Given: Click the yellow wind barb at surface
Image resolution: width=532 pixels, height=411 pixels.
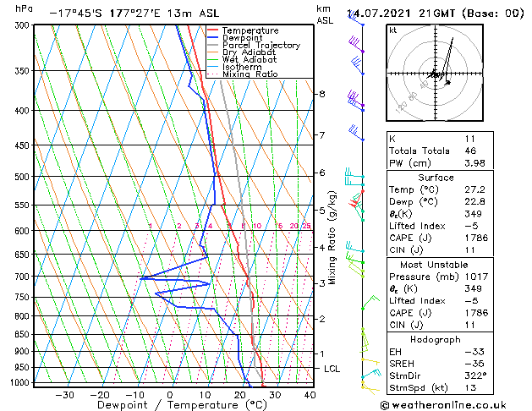Looking at the screenshot, I should [370, 390].
